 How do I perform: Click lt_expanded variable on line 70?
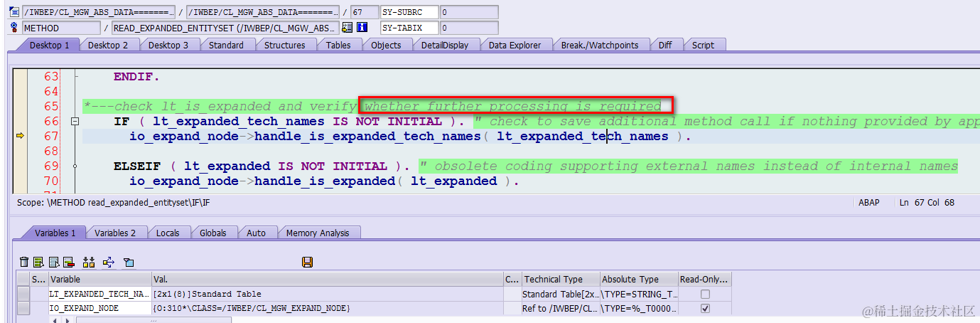(453, 181)
